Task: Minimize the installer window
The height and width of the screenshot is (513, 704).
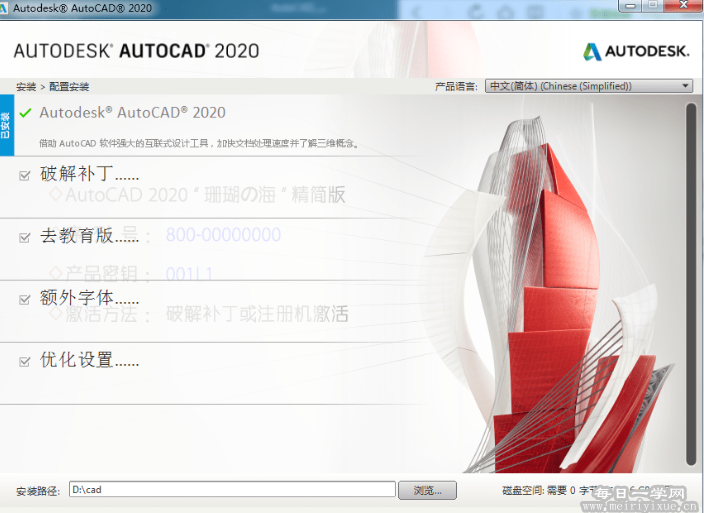Action: 630,5
